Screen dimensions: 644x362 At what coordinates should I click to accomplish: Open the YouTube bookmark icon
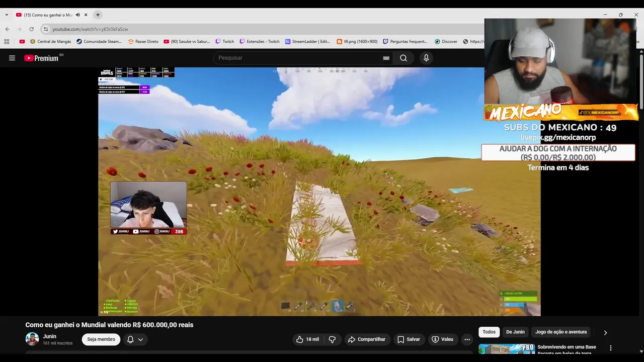[x=22, y=42]
